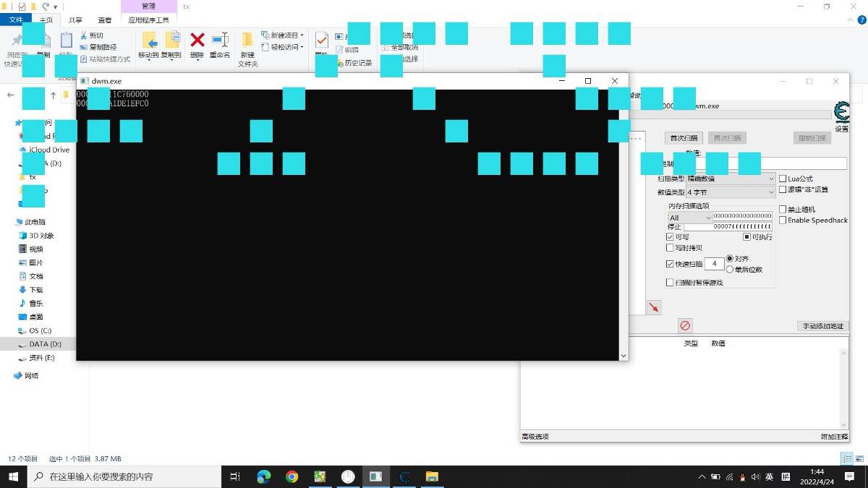The width and height of the screenshot is (868, 488).
Task: Click the up arrow in Explorer navigation
Action: (x=53, y=95)
